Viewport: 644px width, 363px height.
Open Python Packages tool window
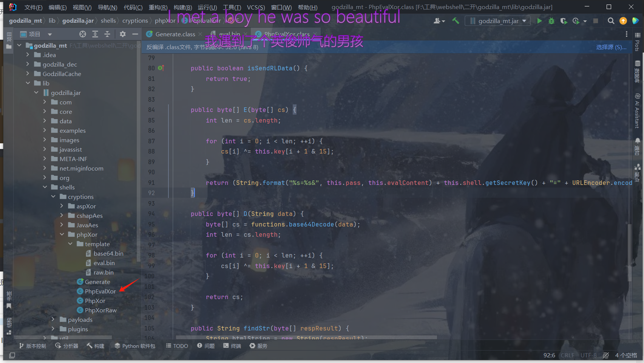135,346
